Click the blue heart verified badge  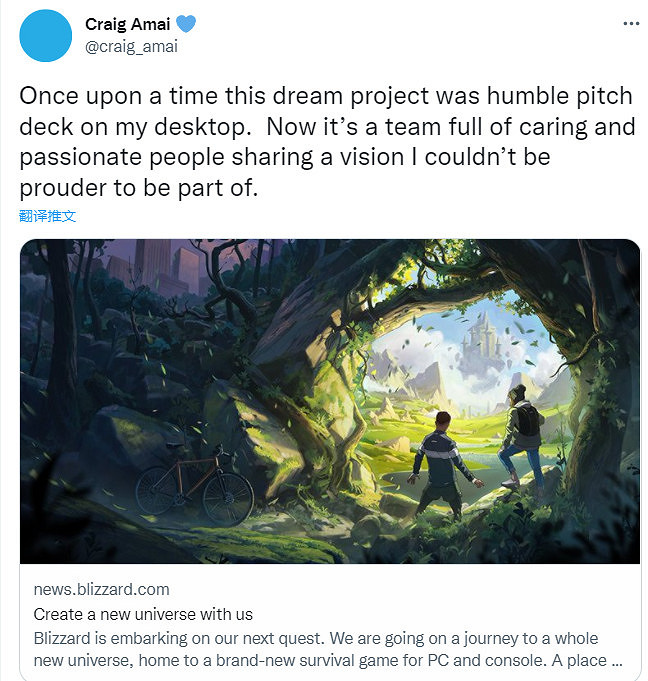(185, 24)
